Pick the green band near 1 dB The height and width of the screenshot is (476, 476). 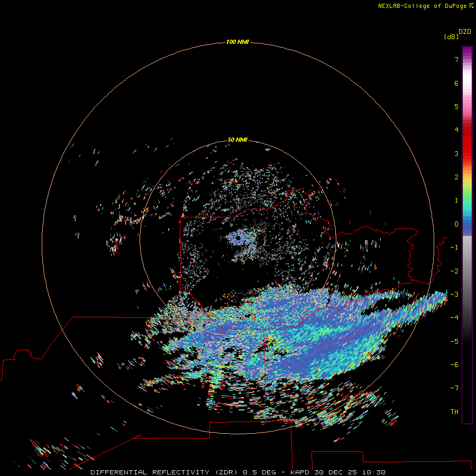(x=467, y=199)
